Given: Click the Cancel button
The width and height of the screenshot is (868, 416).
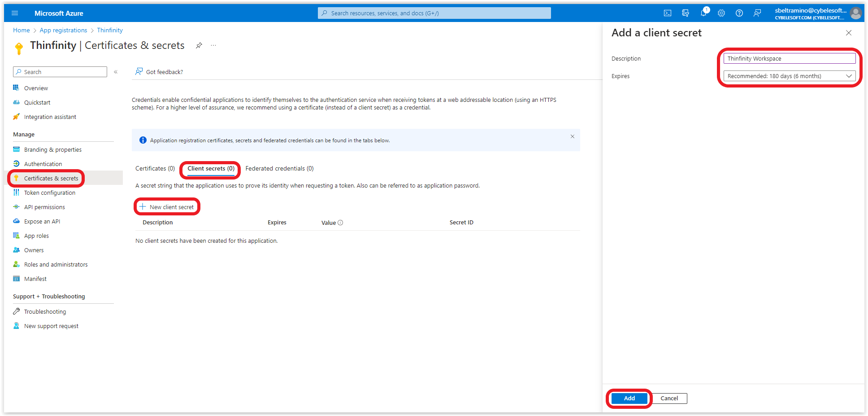Looking at the screenshot, I should pyautogui.click(x=669, y=398).
